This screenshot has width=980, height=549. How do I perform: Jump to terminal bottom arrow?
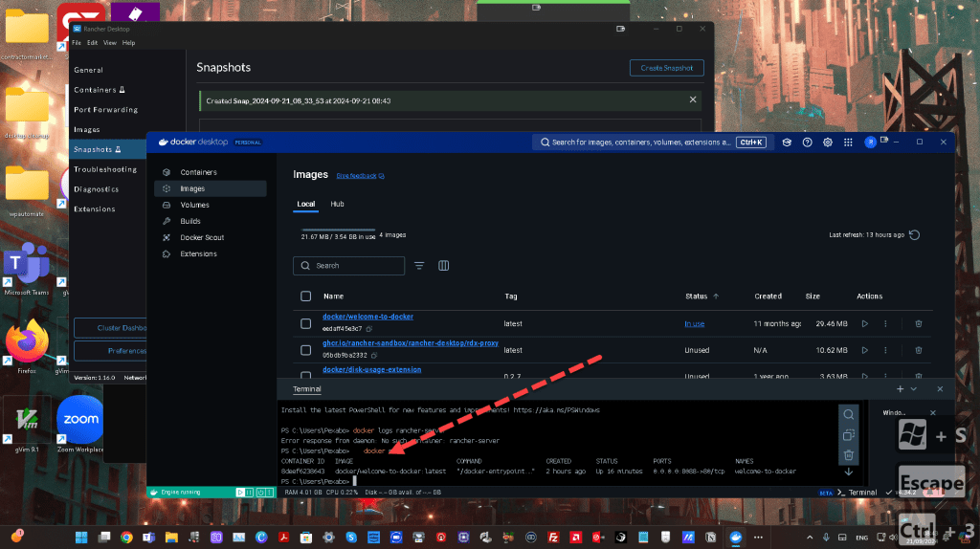coord(849,472)
